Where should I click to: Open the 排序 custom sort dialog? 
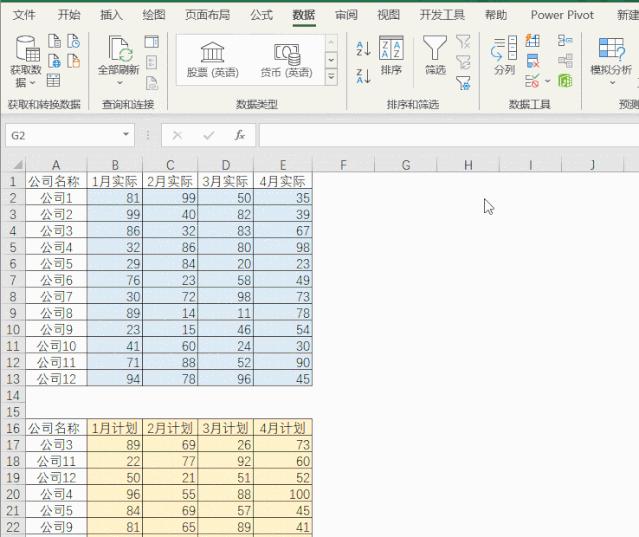391,56
